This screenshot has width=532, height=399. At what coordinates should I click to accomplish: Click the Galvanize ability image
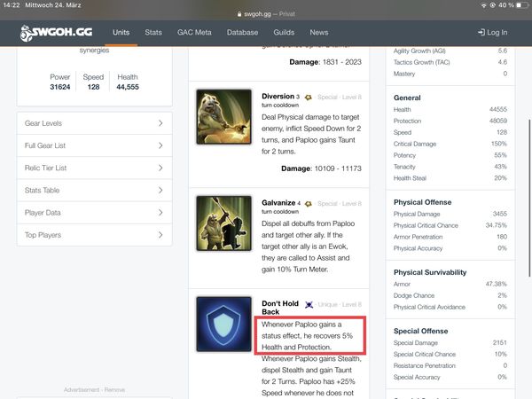coord(224,223)
